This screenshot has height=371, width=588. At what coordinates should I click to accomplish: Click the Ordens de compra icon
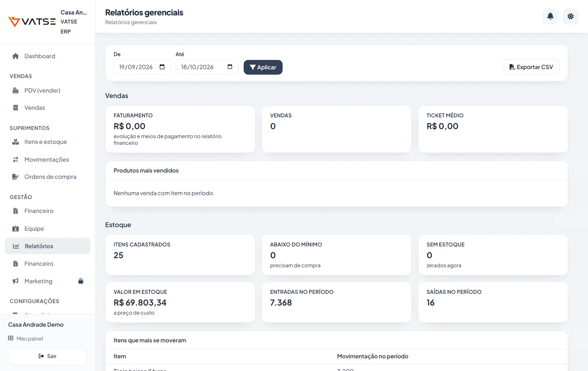coord(16,177)
